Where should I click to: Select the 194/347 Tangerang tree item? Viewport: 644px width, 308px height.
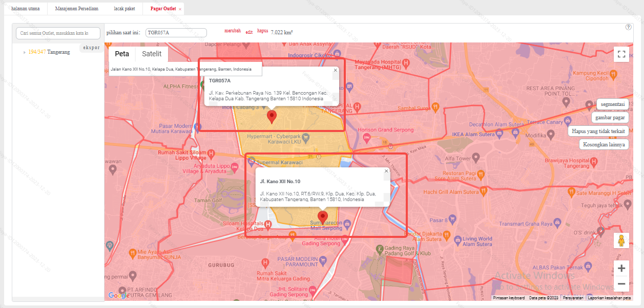click(x=49, y=52)
